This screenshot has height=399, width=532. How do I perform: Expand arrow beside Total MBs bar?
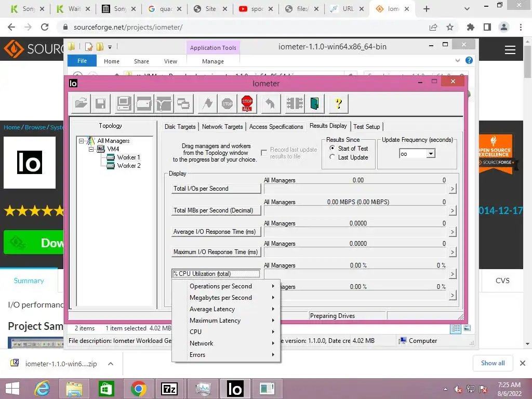(453, 211)
